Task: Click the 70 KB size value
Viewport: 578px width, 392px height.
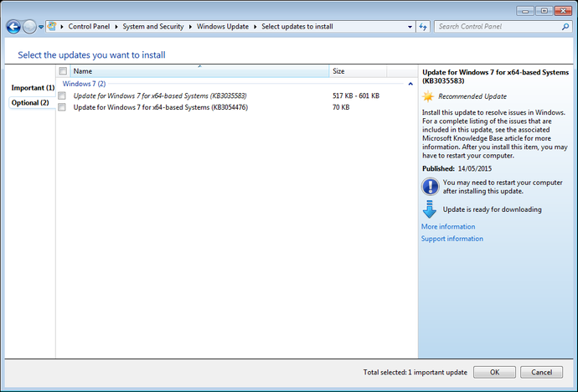Action: 341,107
